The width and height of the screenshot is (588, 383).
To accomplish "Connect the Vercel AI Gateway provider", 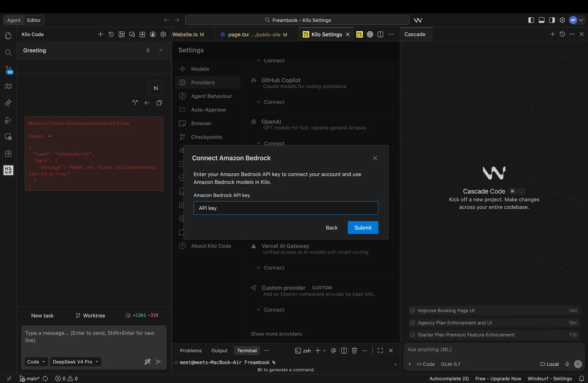I will click(270, 268).
